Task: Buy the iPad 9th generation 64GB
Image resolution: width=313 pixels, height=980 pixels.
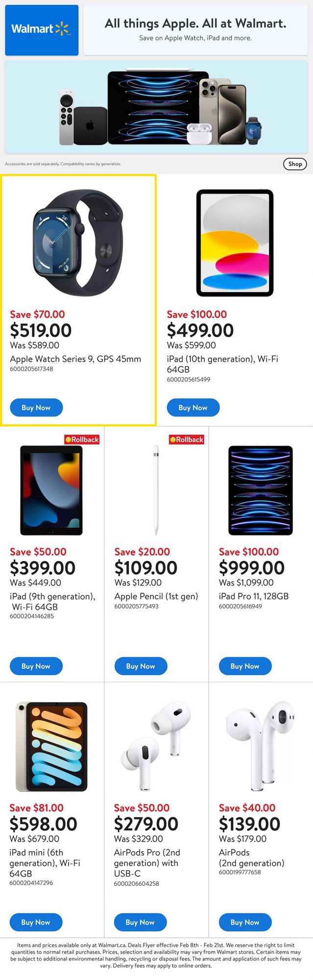Action: (x=36, y=666)
